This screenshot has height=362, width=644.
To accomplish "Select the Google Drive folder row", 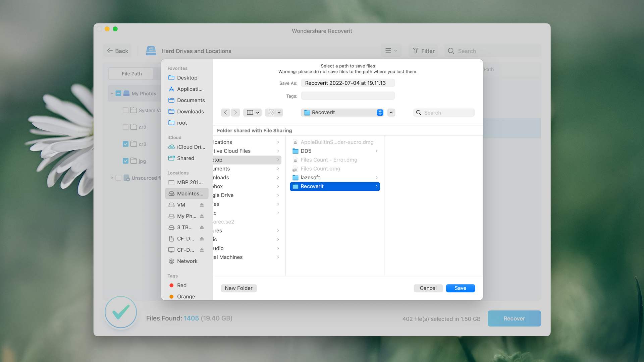I will tap(247, 195).
